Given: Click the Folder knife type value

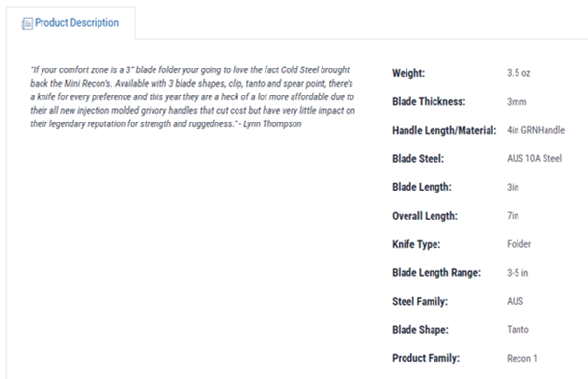Looking at the screenshot, I should click(x=519, y=244).
